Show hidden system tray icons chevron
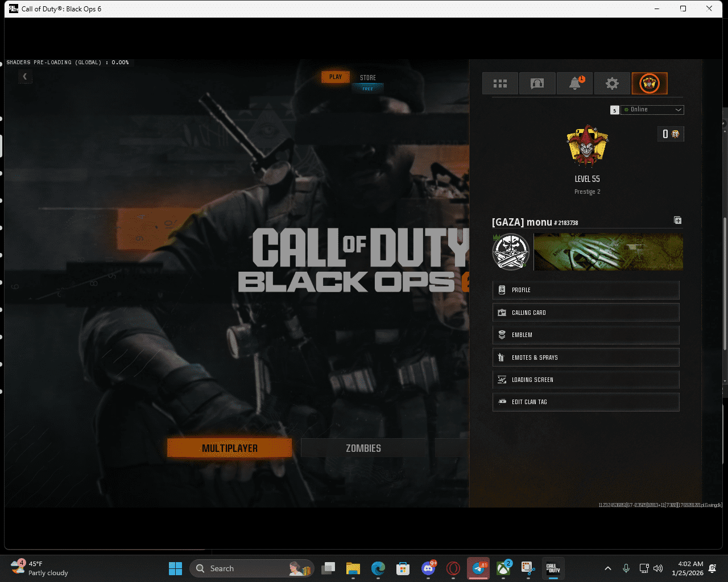 (x=607, y=568)
